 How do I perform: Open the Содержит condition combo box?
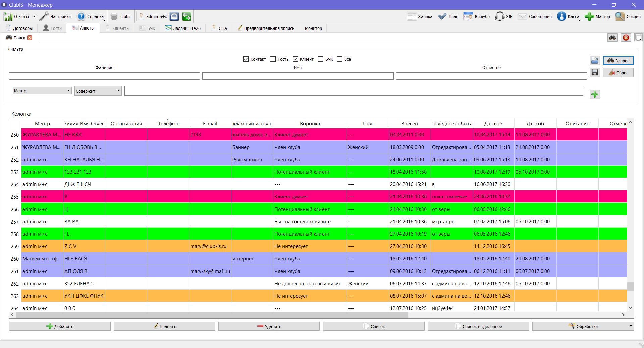click(x=98, y=91)
